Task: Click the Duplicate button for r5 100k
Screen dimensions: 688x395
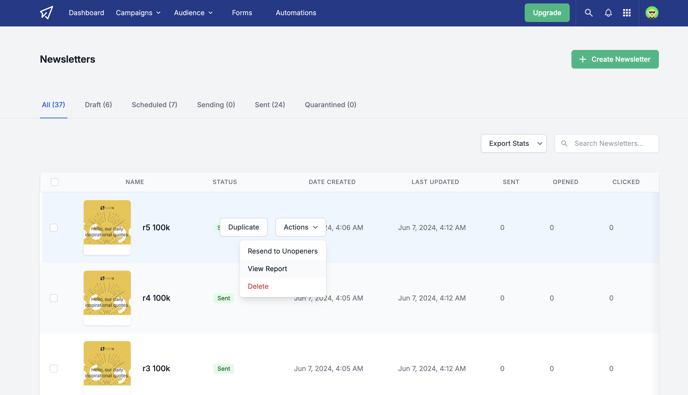Action: click(244, 227)
